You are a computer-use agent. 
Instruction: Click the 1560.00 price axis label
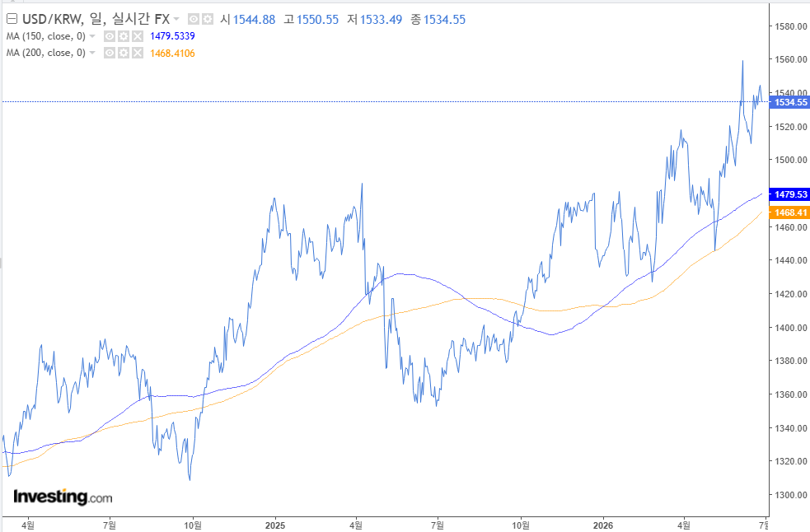click(x=791, y=60)
